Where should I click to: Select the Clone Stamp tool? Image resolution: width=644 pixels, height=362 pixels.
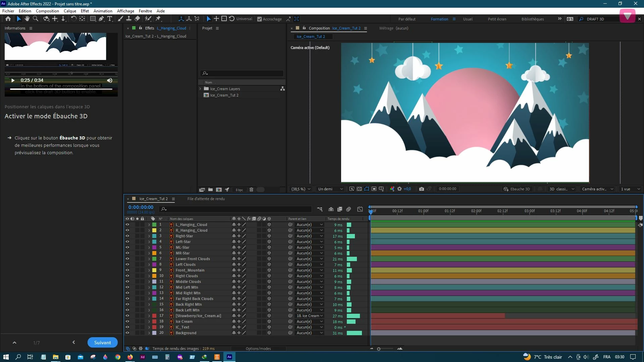128,19
